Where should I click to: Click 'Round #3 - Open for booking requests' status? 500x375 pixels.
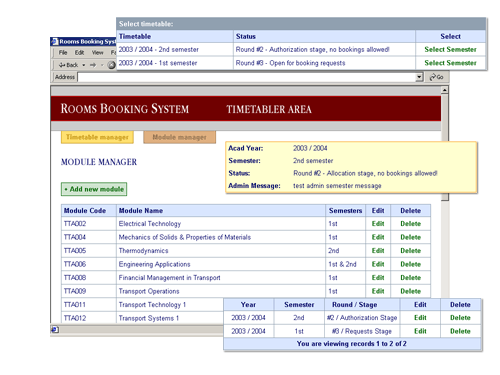click(290, 63)
